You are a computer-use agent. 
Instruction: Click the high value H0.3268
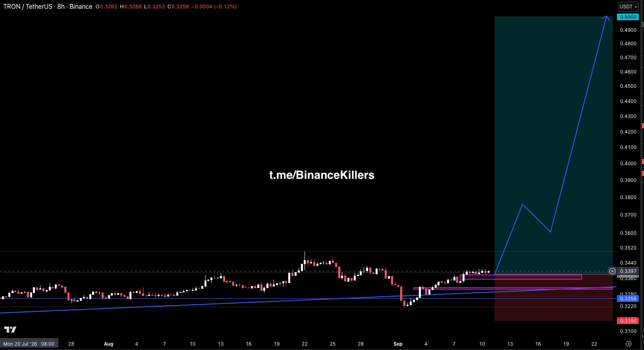click(x=131, y=7)
